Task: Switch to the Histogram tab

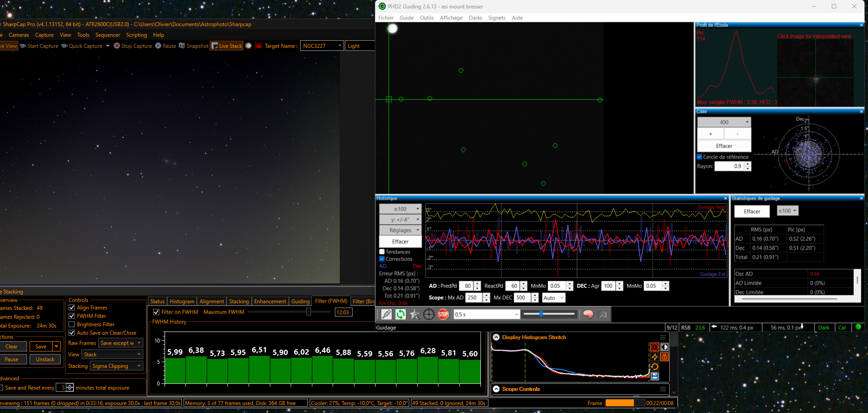Action: pos(182,301)
